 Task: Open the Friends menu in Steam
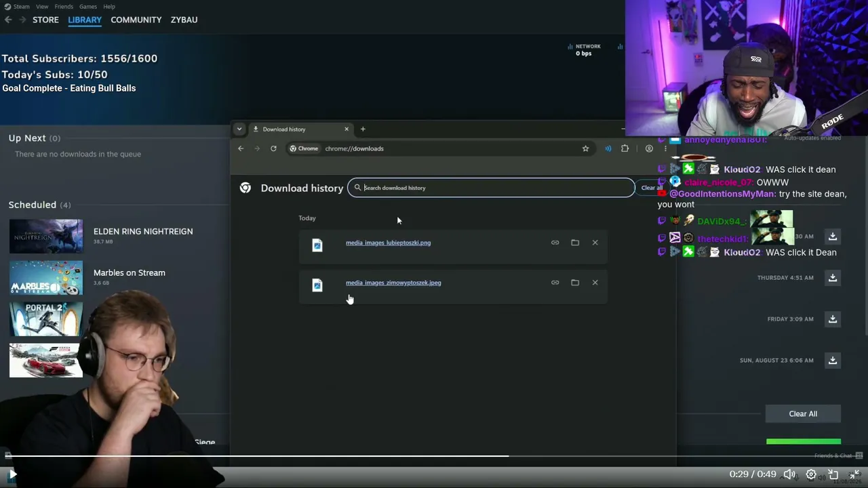click(64, 7)
